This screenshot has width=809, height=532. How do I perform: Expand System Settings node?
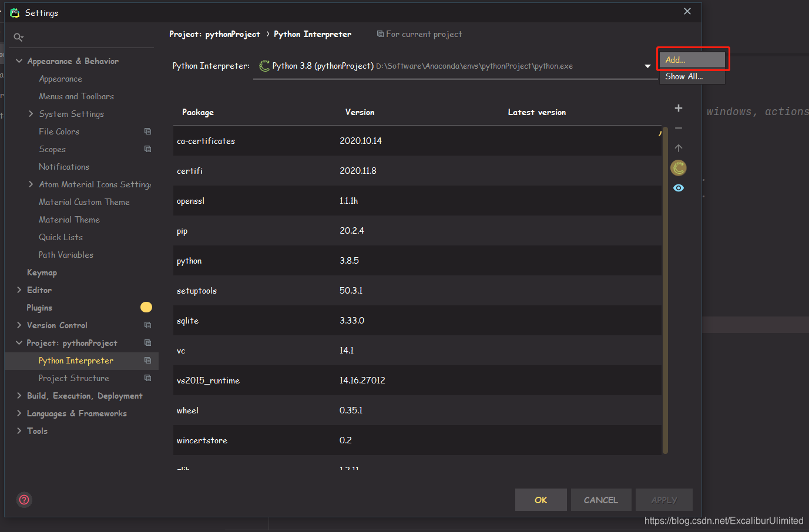click(x=31, y=114)
